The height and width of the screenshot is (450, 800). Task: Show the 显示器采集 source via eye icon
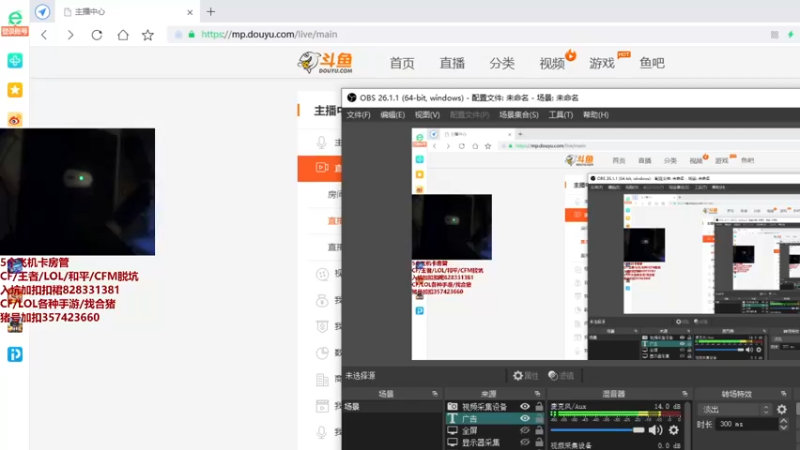[524, 442]
